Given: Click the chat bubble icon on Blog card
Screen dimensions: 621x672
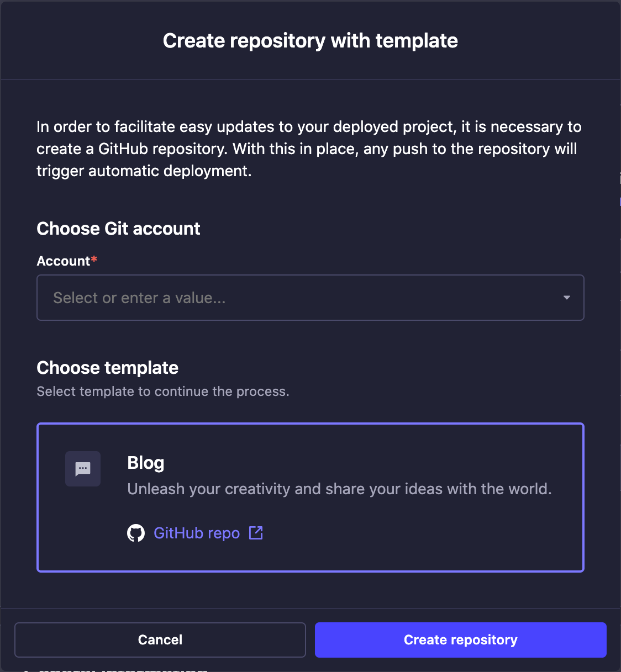Looking at the screenshot, I should (x=82, y=469).
